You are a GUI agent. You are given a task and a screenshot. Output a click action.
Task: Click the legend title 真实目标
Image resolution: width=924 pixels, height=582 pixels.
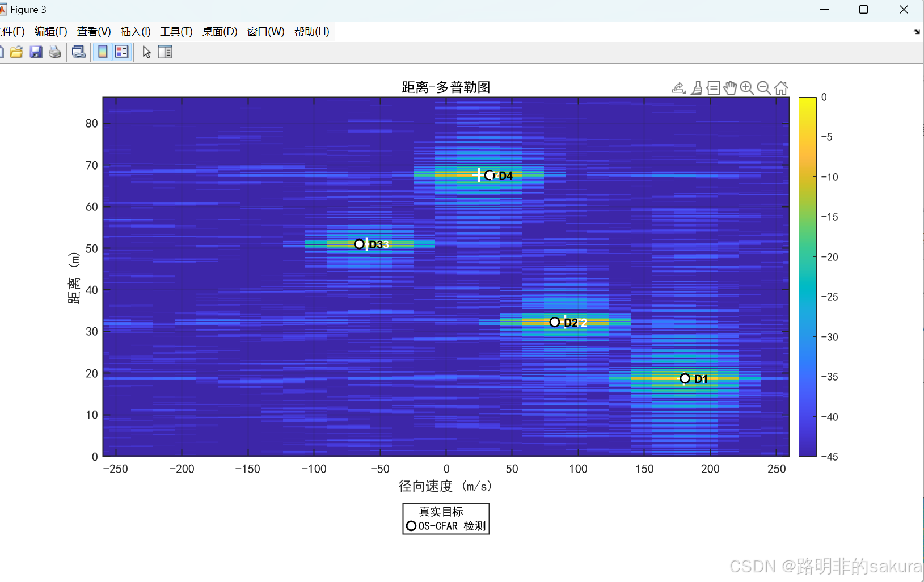[x=441, y=512]
